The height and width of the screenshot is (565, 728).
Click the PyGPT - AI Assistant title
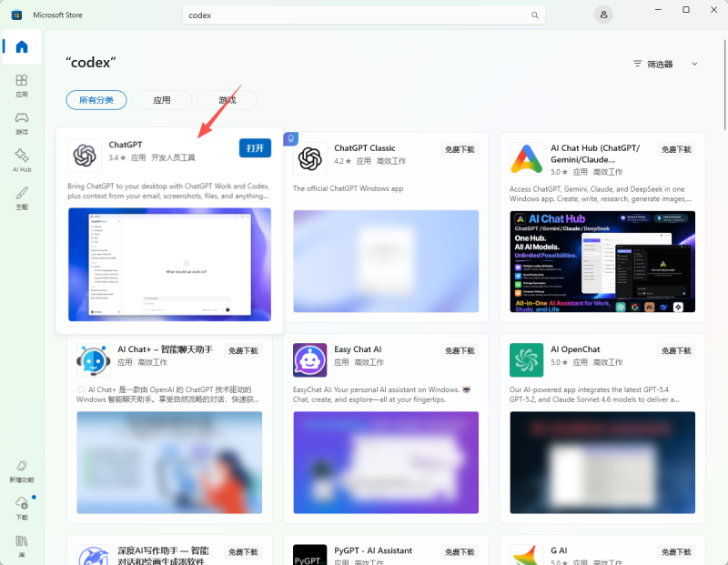(373, 550)
